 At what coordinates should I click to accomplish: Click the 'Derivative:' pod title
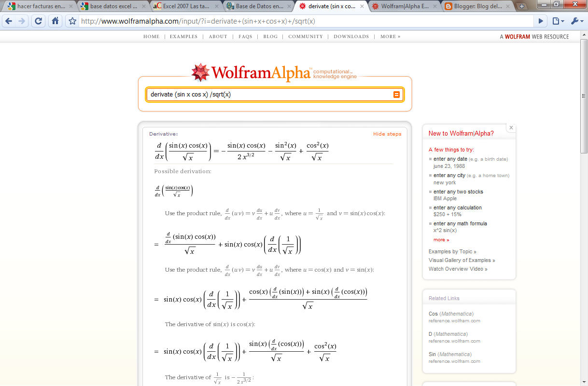click(x=163, y=134)
